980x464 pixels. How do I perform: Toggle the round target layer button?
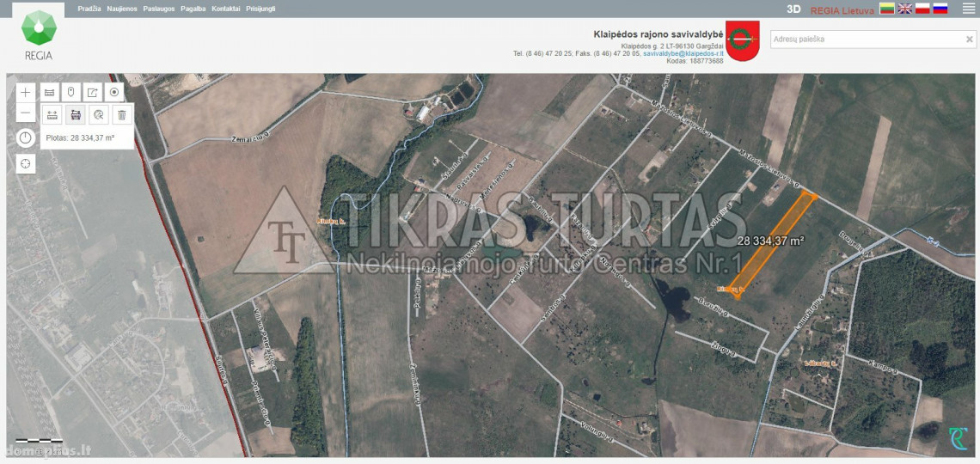coord(114,92)
